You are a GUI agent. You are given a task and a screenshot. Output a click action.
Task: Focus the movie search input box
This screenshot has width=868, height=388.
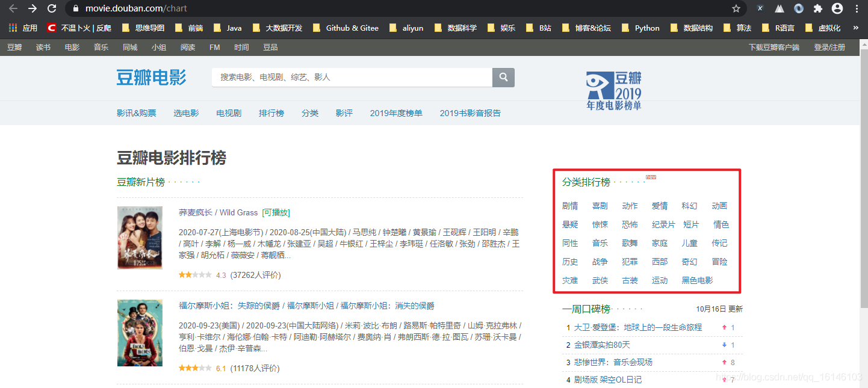pyautogui.click(x=352, y=77)
